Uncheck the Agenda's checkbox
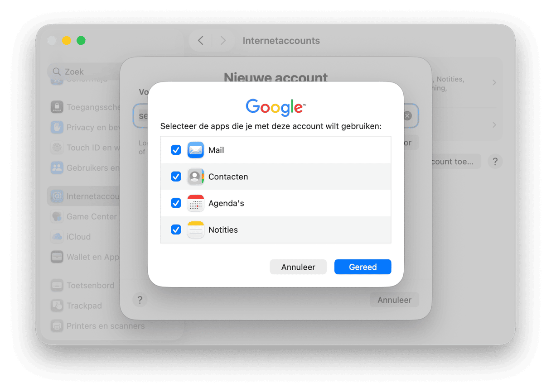 point(176,203)
